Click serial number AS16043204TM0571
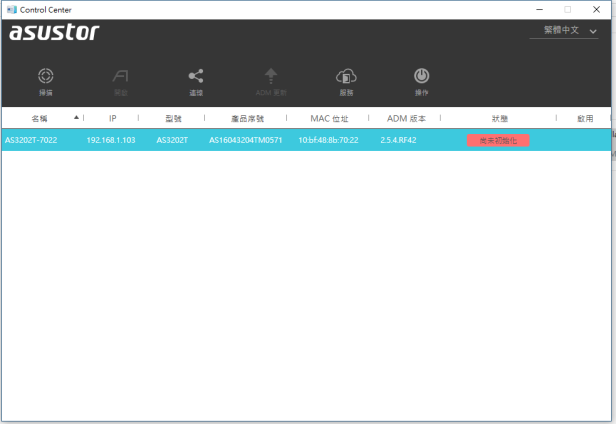This screenshot has height=424, width=616. [246, 140]
